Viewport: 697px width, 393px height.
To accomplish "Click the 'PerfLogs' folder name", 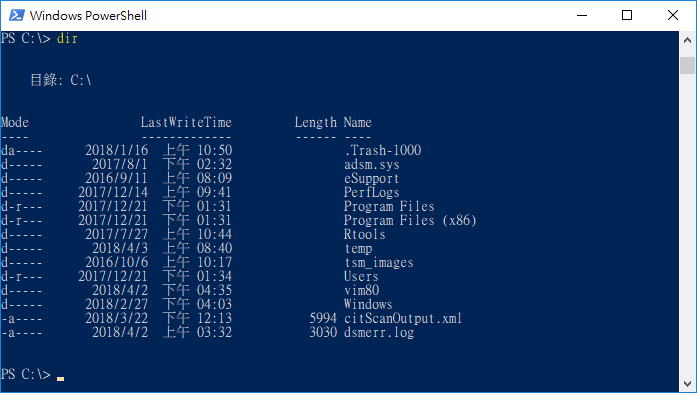I will 371,192.
